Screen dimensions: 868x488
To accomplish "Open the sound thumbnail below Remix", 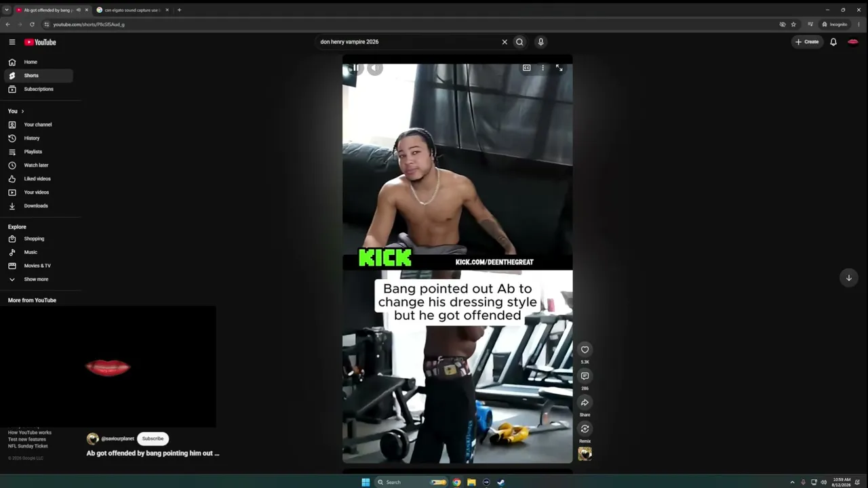I will (585, 454).
